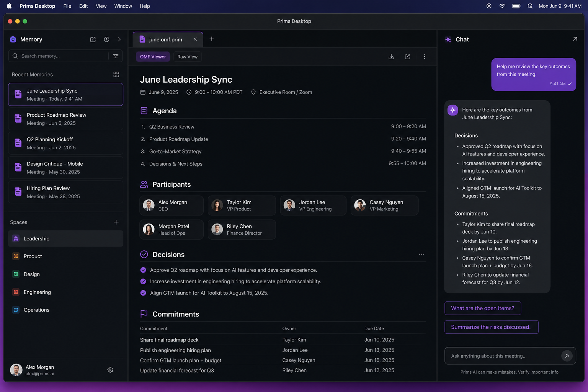The height and width of the screenshot is (392, 588).
Task: Click the Memory logo icon
Action: (x=13, y=39)
